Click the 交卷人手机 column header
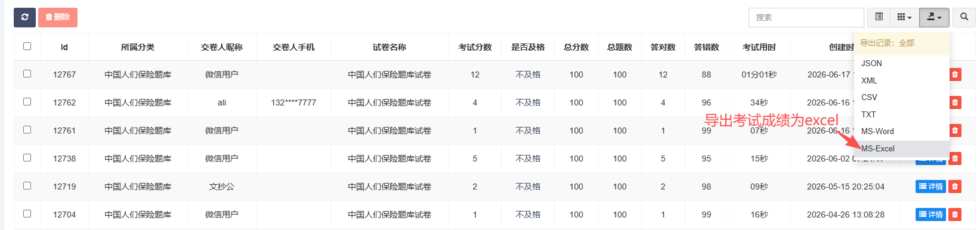Viewport: 980px width, 230px height. click(x=293, y=47)
